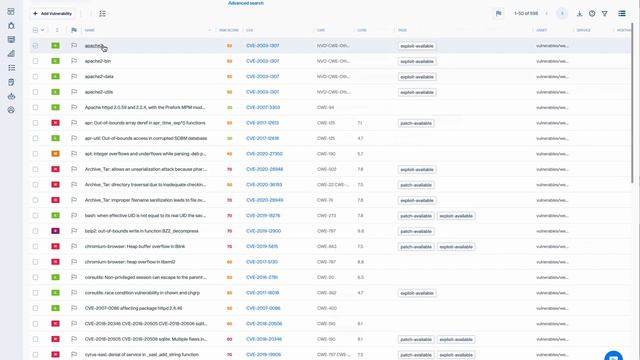This screenshot has width=640, height=360.
Task: Open the funnel filter icon in the toolbar
Action: [x=604, y=13]
